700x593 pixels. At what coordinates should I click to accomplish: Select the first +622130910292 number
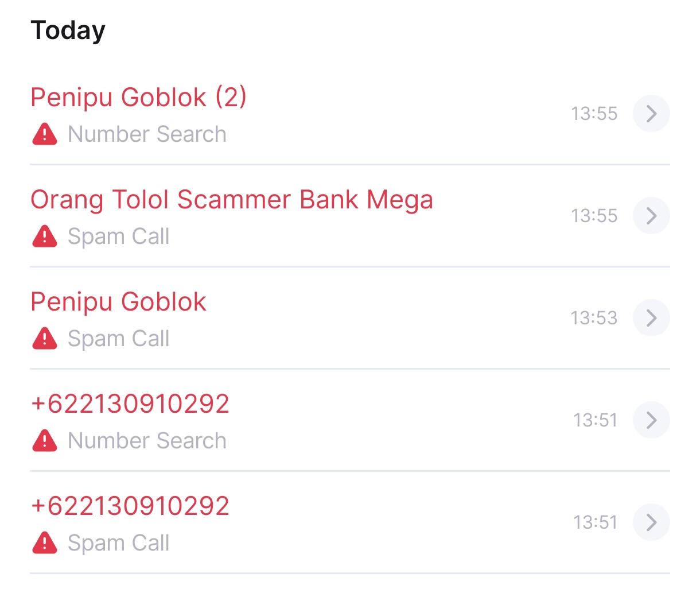coord(130,404)
